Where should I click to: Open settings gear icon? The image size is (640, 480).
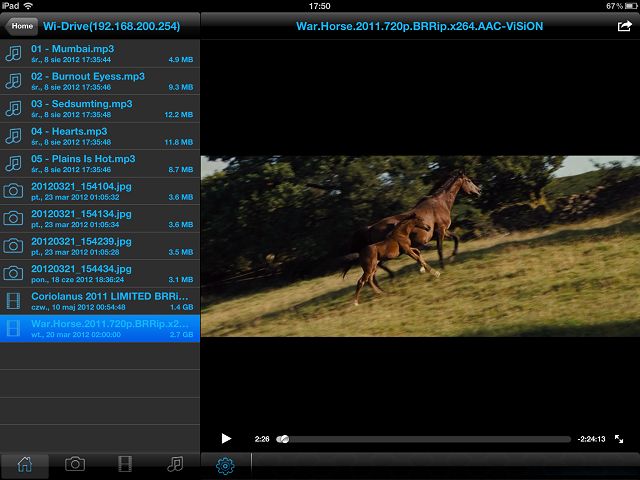coord(225,465)
